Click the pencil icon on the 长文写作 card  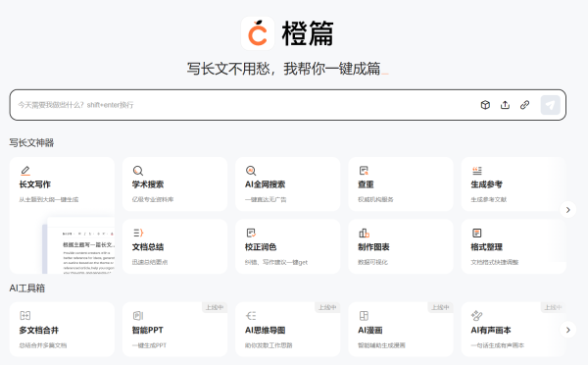(25, 171)
